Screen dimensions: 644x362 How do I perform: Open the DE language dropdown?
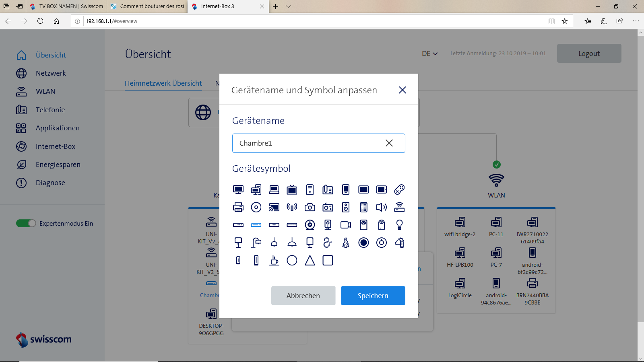[x=429, y=53]
